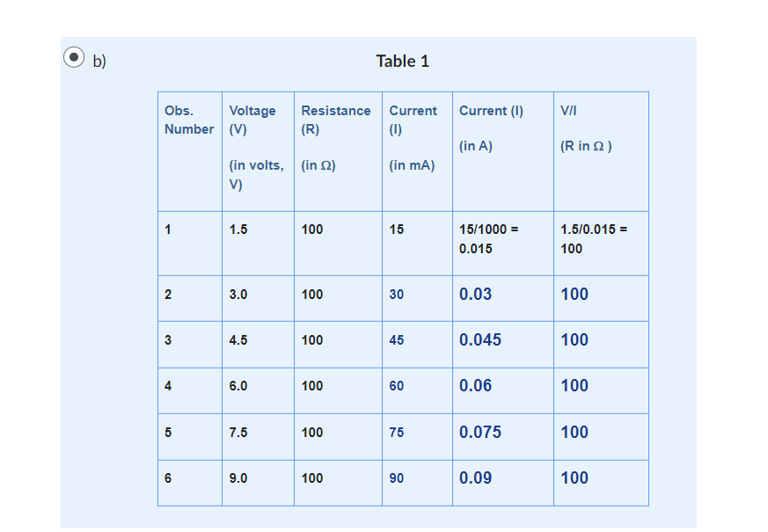Select observation number 4 cell

click(x=168, y=386)
